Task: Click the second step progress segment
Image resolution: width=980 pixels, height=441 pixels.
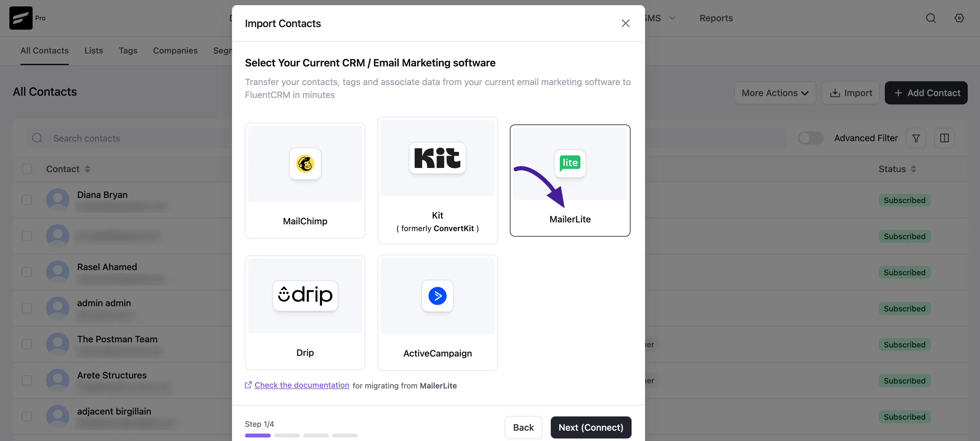Action: tap(287, 435)
